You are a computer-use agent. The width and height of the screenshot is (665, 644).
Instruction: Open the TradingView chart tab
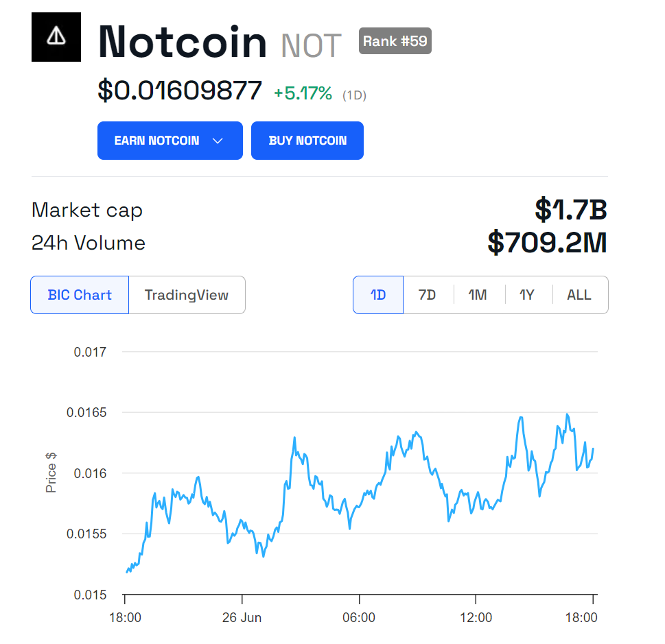point(187,295)
